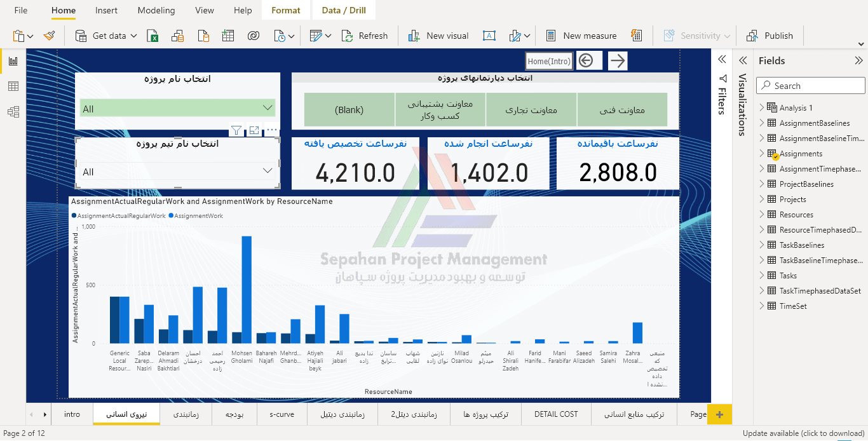Toggle the معاونت تجاری slicer tile
Image resolution: width=868 pixels, height=441 pixels.
[531, 110]
